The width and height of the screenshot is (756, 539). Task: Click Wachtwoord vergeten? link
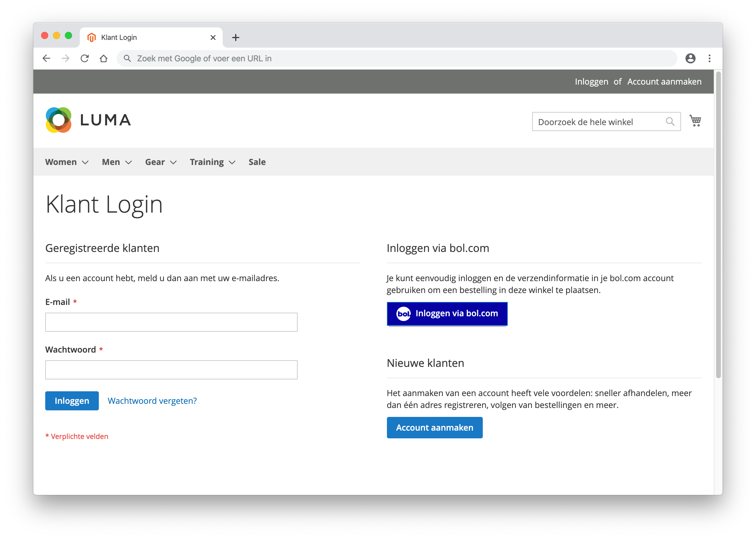tap(152, 400)
